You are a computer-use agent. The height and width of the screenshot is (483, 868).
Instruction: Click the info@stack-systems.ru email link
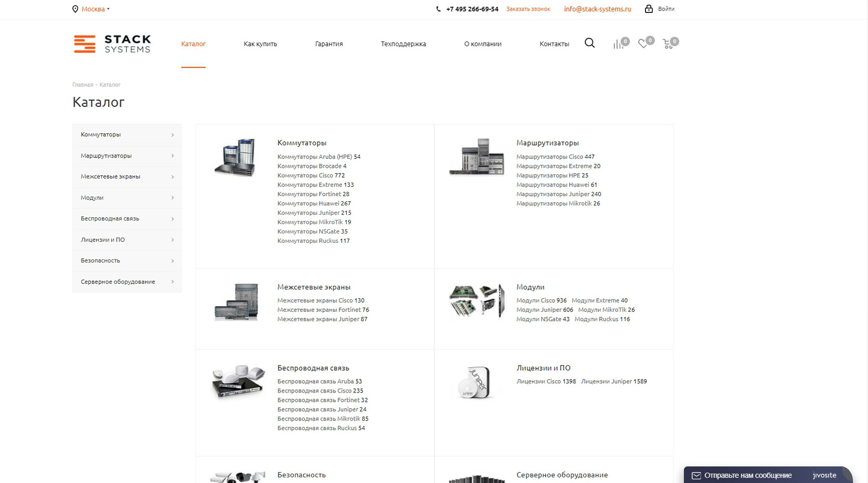click(598, 9)
